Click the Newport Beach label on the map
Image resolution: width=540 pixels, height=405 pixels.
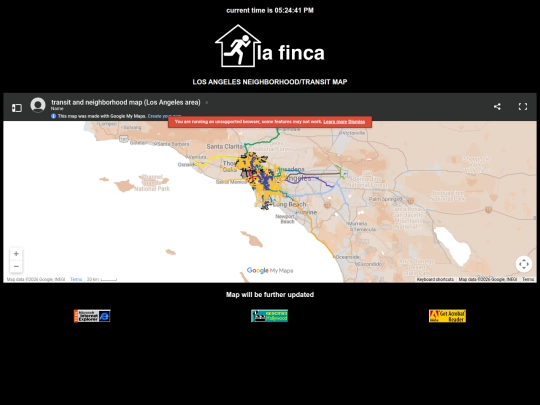click(285, 219)
